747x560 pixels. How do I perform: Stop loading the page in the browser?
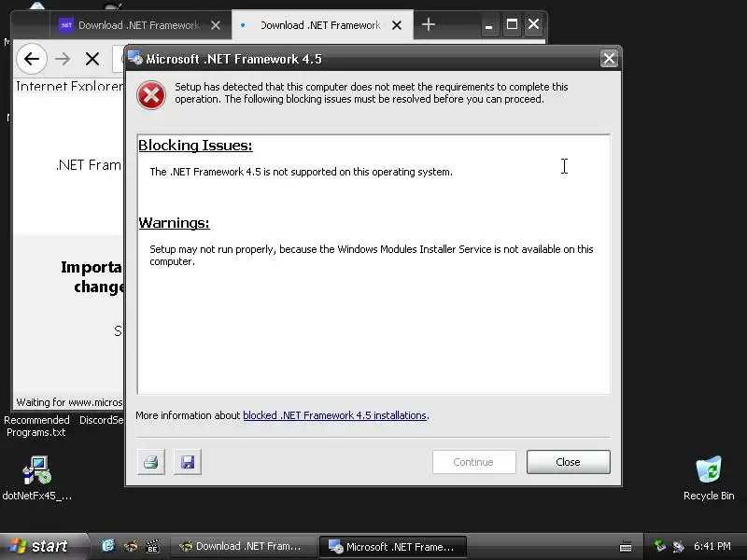[x=92, y=59]
